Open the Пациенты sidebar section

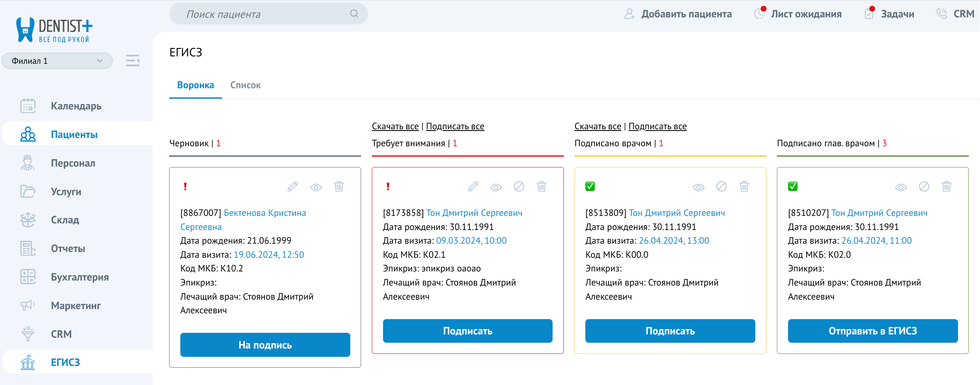click(x=76, y=134)
